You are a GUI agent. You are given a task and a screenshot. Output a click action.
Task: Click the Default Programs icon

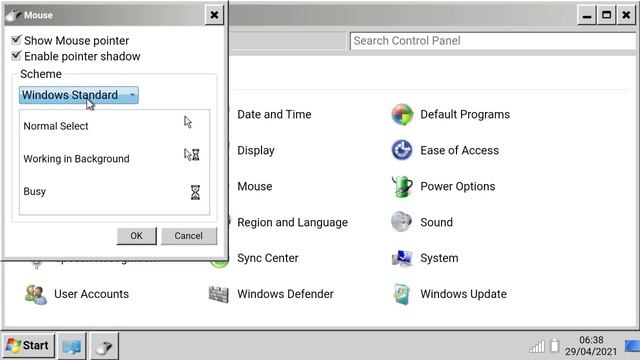[402, 114]
